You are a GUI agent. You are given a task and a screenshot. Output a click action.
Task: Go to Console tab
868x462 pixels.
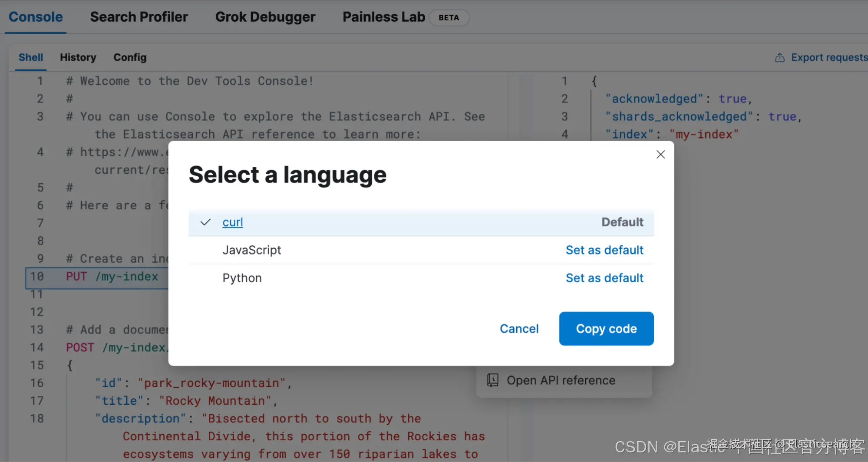click(x=36, y=17)
